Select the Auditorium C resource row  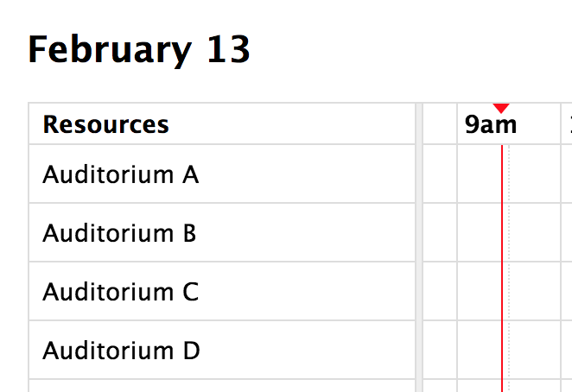(121, 292)
